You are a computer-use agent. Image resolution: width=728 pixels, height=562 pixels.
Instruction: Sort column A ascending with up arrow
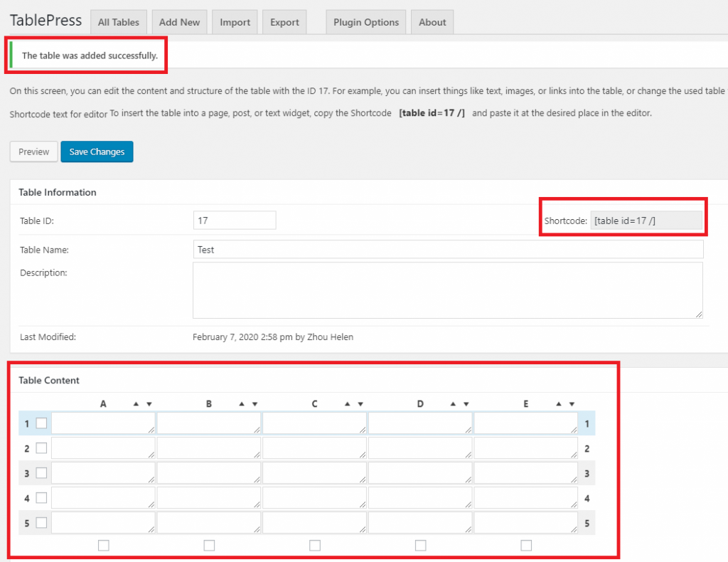136,404
